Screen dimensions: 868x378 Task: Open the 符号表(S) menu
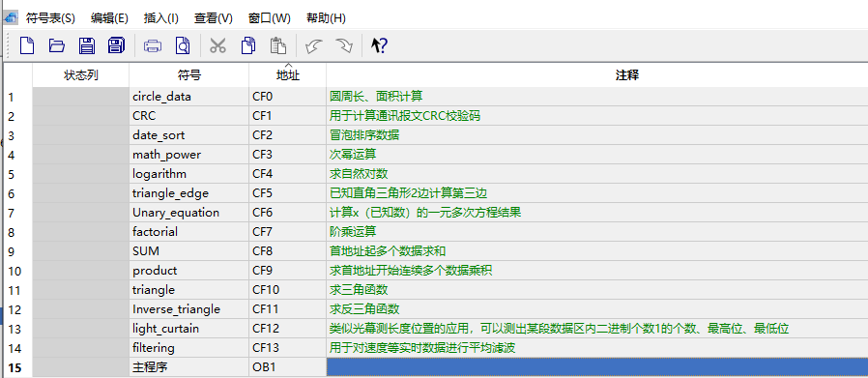[50, 18]
